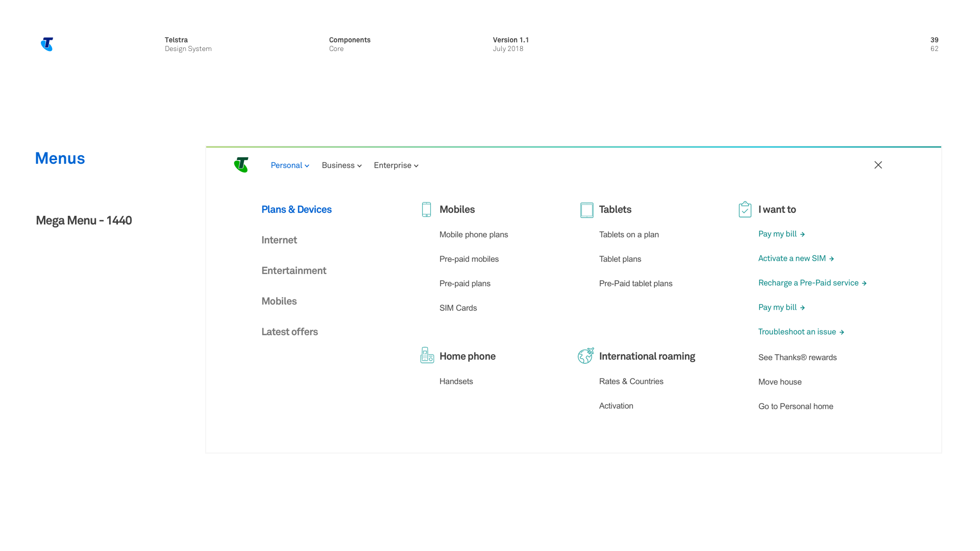Click the I want to heading
The width and height of the screenshot is (980, 551).
coord(777,209)
